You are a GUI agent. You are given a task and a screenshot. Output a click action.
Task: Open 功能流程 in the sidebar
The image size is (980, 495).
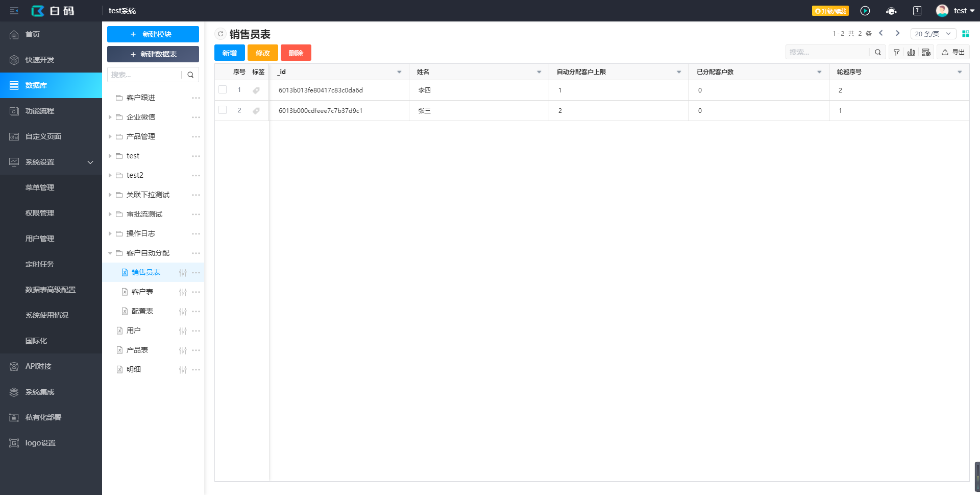click(51, 111)
